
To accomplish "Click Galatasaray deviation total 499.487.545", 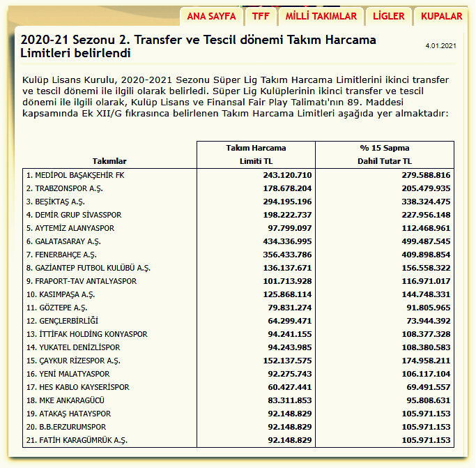I will pyautogui.click(x=426, y=241).
